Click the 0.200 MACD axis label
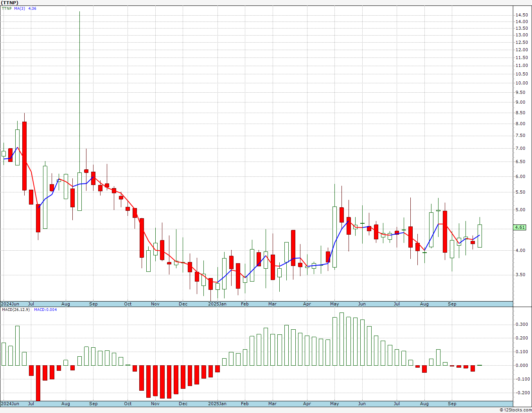532x413 pixels. point(521,338)
